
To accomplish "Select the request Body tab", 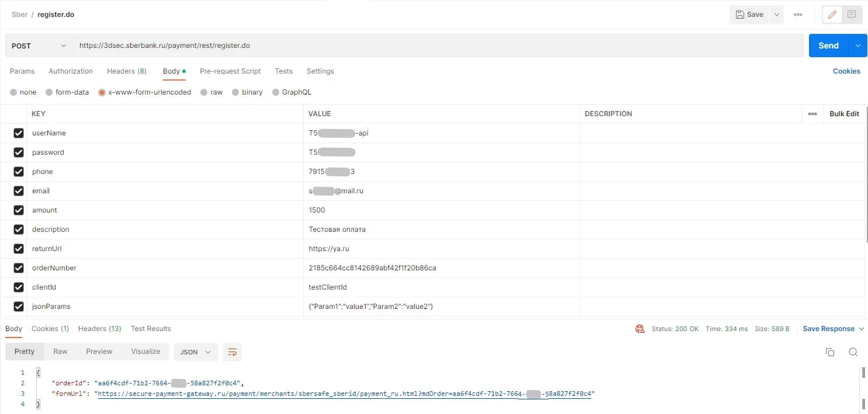I will point(174,71).
